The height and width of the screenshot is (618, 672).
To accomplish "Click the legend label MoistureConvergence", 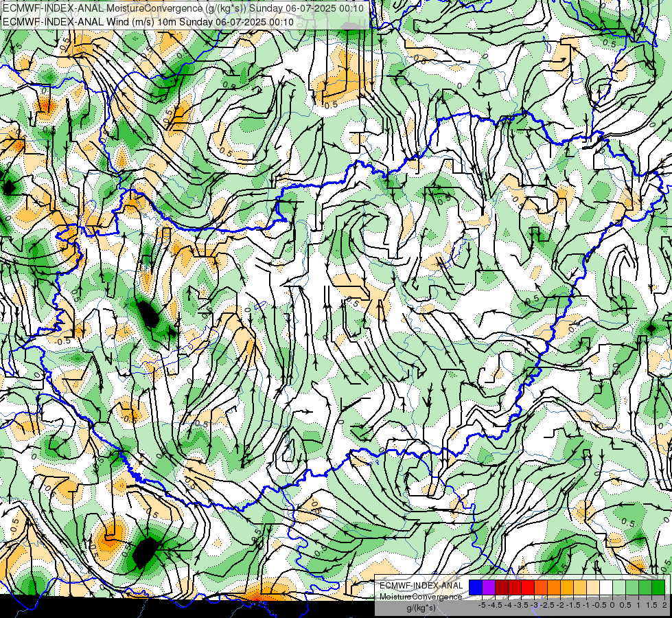I will (x=421, y=597).
